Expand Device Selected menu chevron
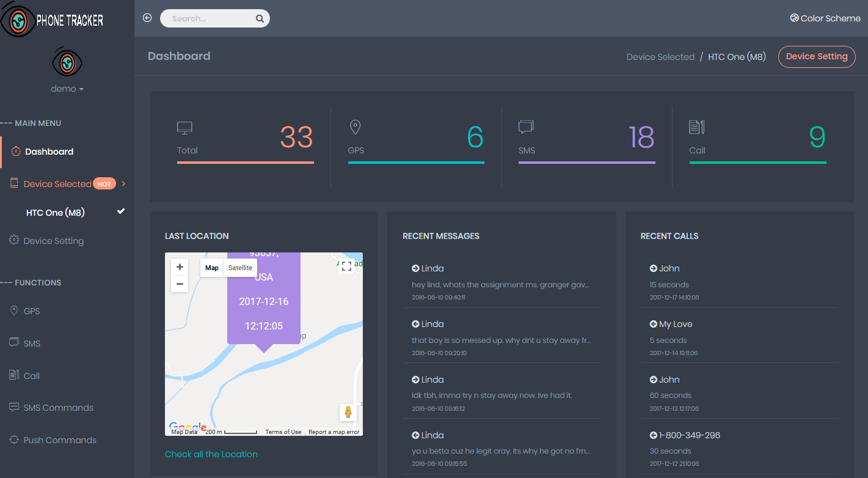 [x=124, y=183]
